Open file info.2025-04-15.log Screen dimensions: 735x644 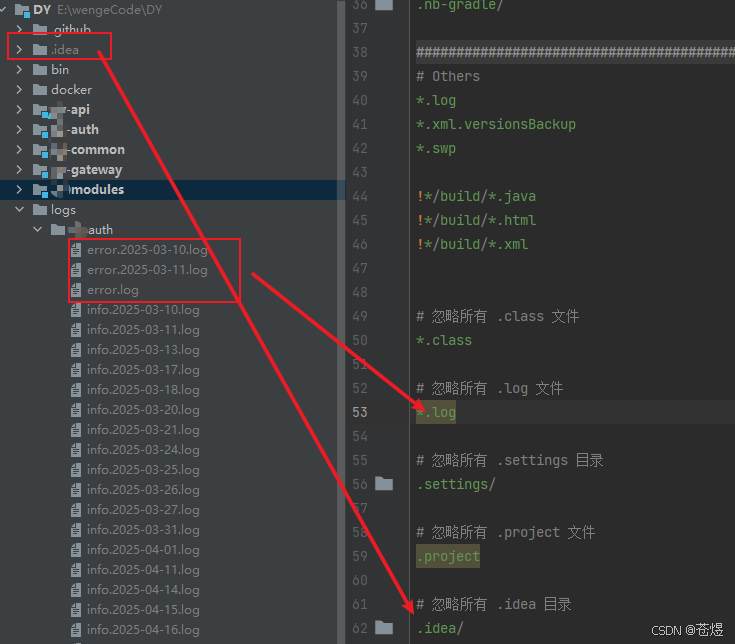(x=143, y=610)
